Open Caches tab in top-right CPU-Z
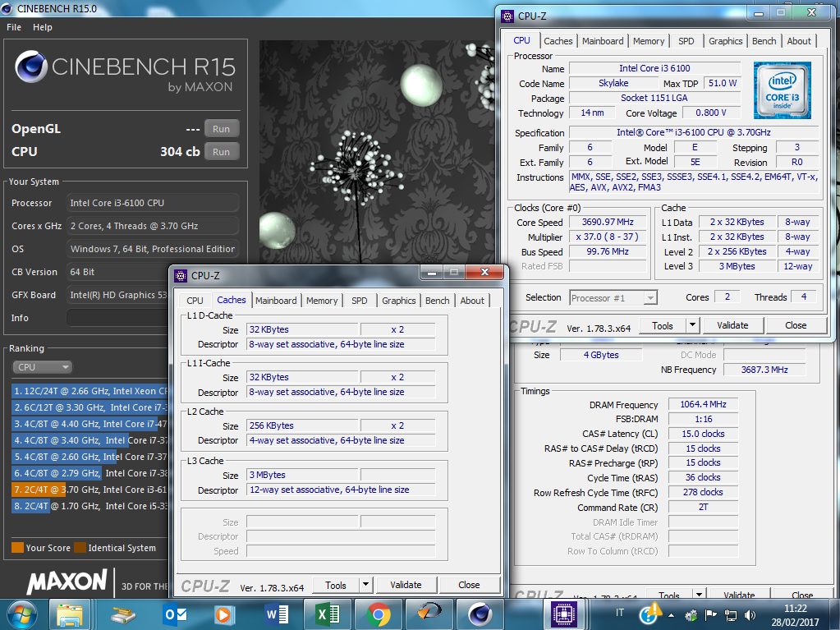The width and height of the screenshot is (840, 630). (558, 41)
